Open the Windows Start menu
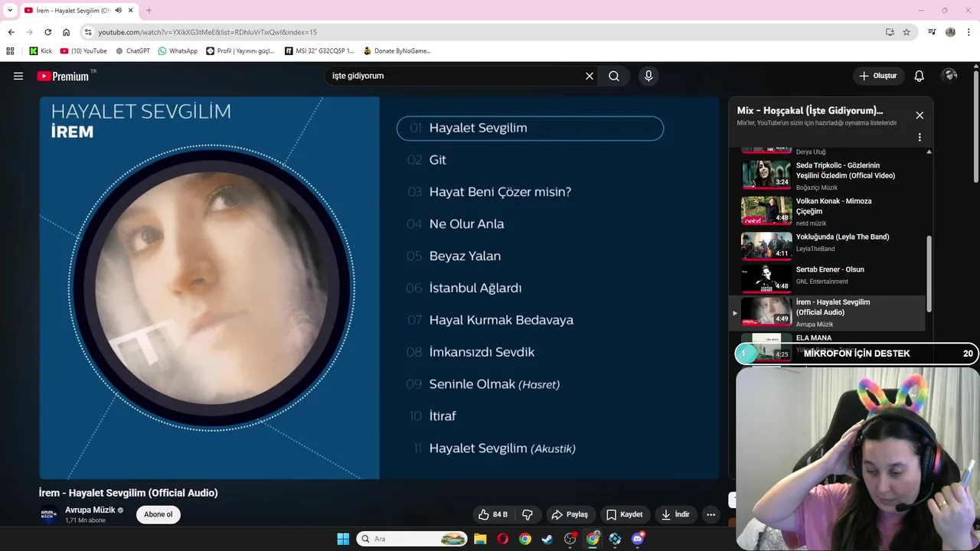 (343, 539)
